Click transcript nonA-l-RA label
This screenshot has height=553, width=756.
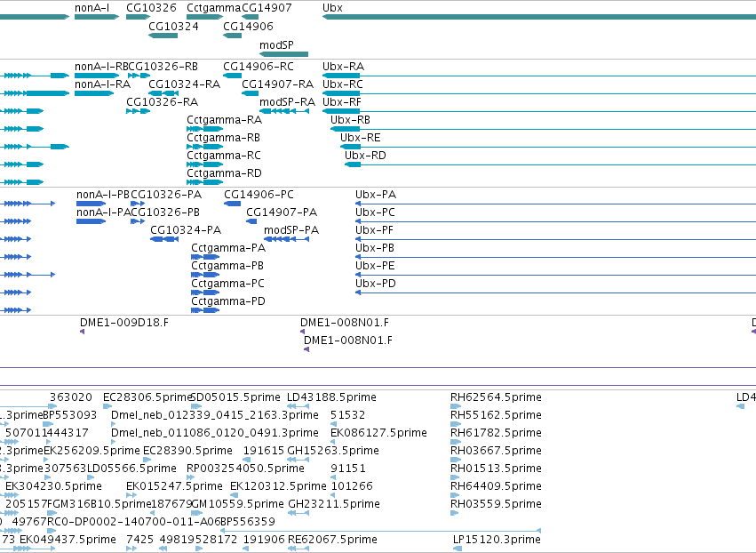(103, 84)
